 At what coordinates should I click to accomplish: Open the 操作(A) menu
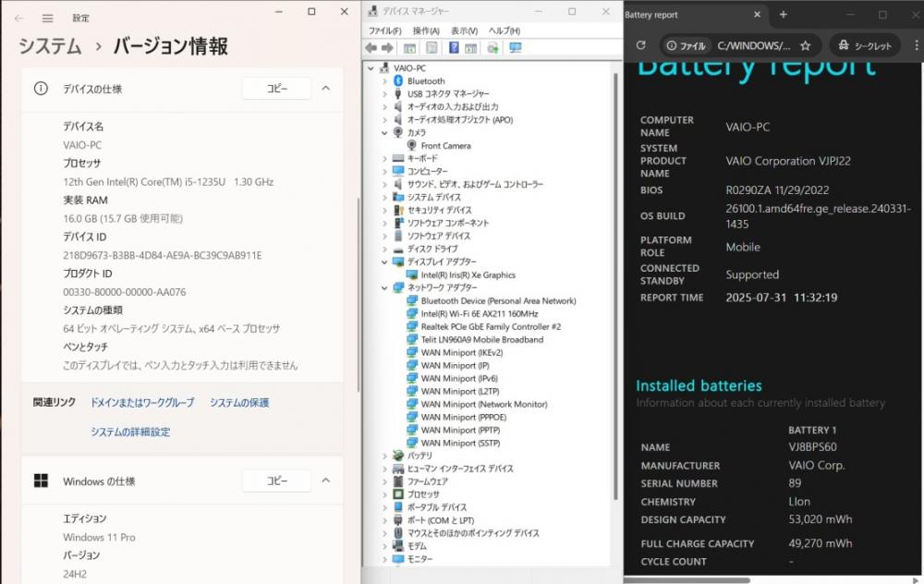426,30
